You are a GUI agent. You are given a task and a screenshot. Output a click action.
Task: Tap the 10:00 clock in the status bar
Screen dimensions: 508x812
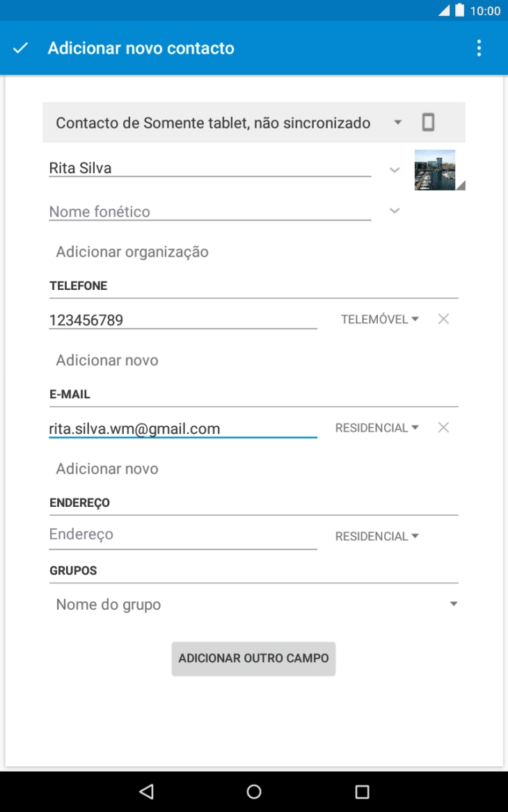[485, 11]
